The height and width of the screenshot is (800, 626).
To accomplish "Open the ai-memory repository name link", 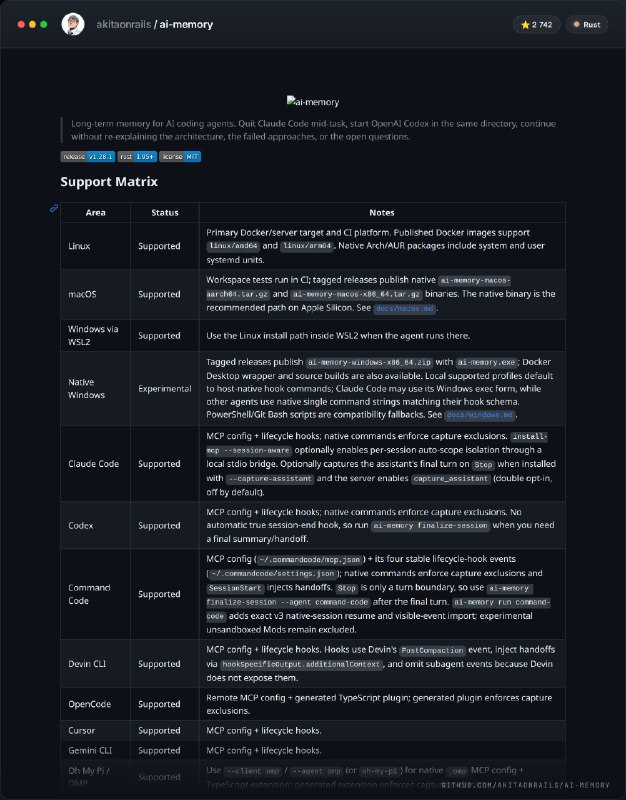I will pyautogui.click(x=186, y=24).
